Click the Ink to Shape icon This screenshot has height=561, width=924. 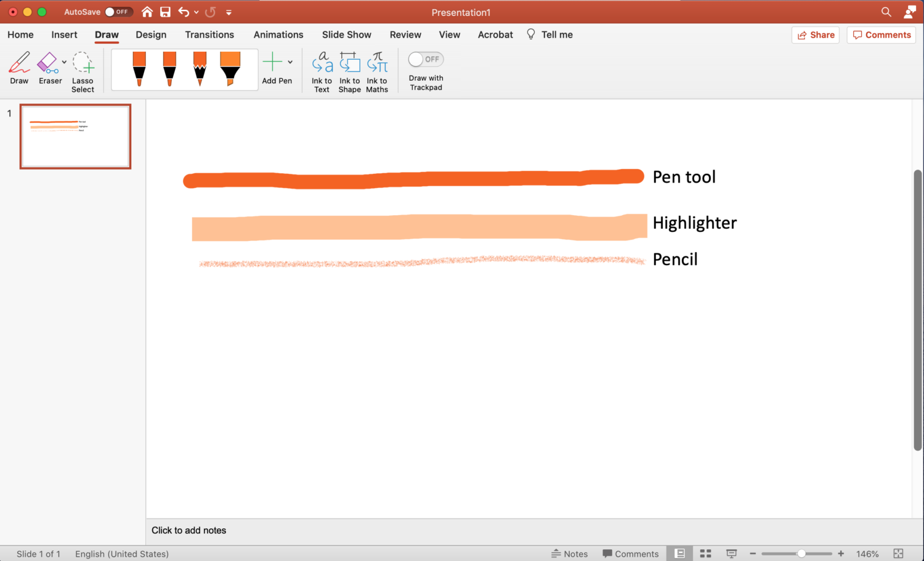(349, 63)
